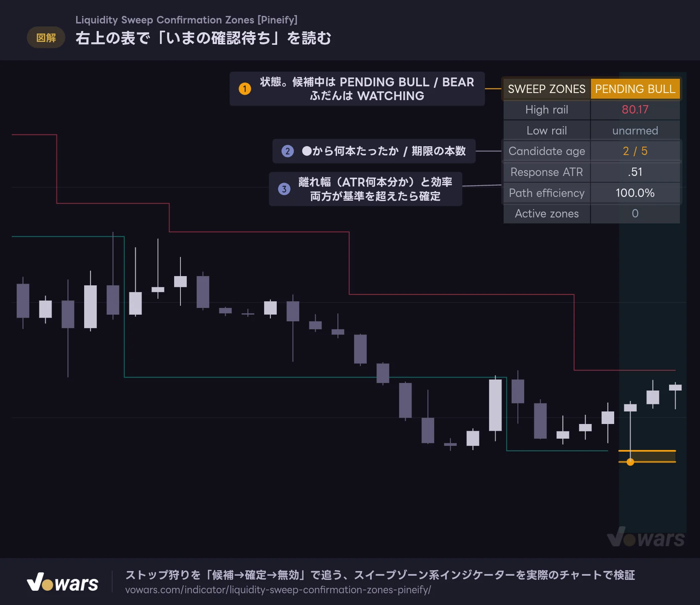
Task: Click the Path efficiency value 100.0%
Action: [x=635, y=193]
